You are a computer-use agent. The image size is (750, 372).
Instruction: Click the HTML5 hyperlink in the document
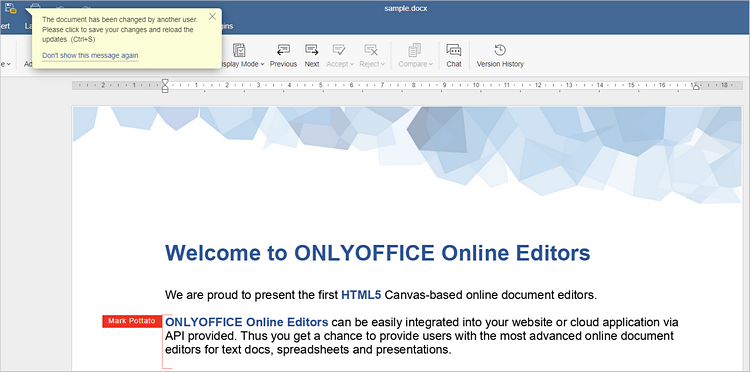point(361,295)
